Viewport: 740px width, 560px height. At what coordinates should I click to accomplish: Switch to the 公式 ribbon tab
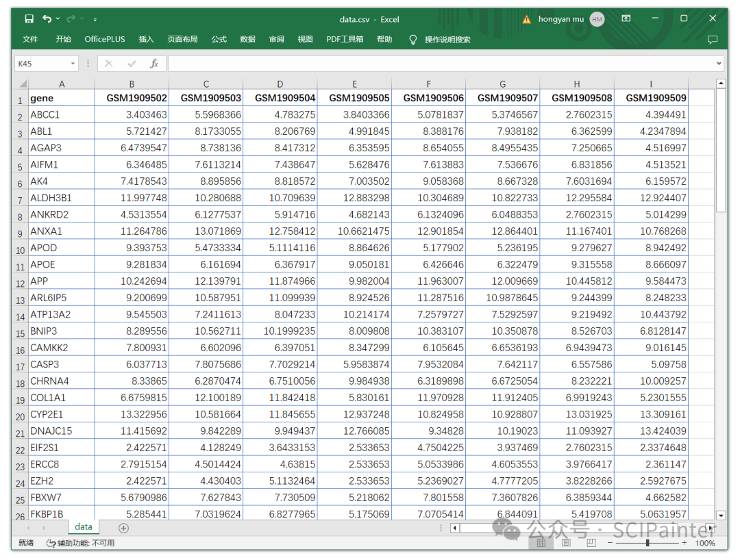[x=219, y=39]
